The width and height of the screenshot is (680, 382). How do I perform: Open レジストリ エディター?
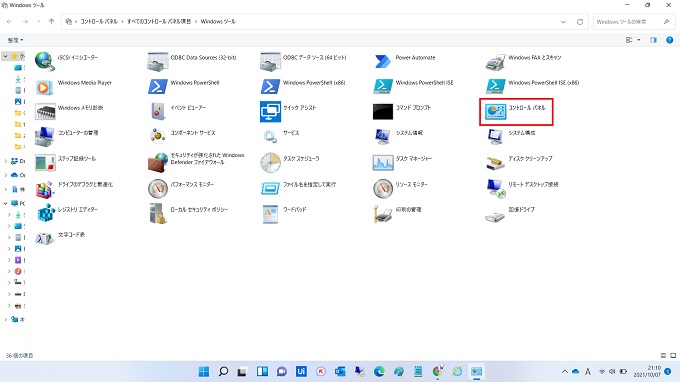[x=67, y=213]
